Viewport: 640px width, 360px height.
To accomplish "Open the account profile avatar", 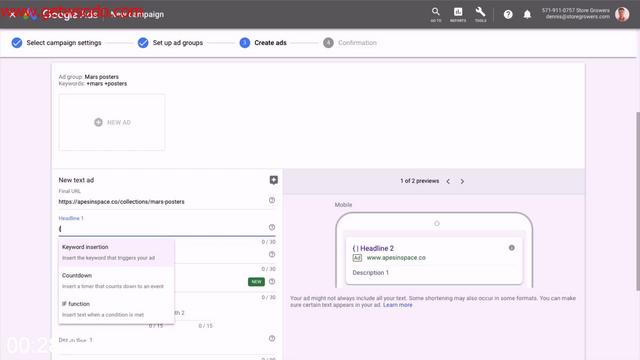I will coord(622,14).
